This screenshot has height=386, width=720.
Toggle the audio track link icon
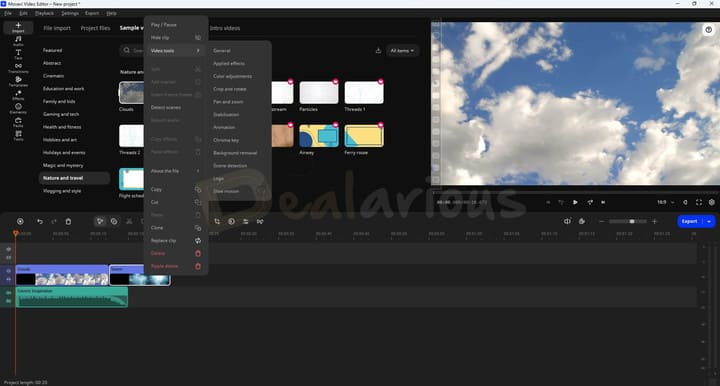8,292
